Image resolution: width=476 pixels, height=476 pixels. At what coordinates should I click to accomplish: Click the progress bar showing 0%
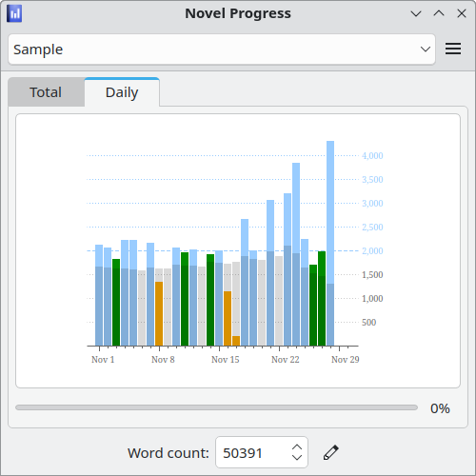pos(216,407)
